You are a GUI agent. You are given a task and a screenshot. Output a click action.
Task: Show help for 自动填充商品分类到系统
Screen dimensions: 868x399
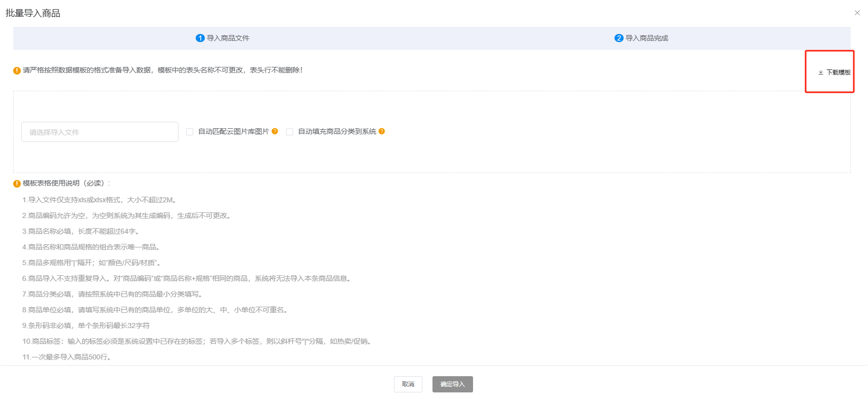[x=382, y=131]
